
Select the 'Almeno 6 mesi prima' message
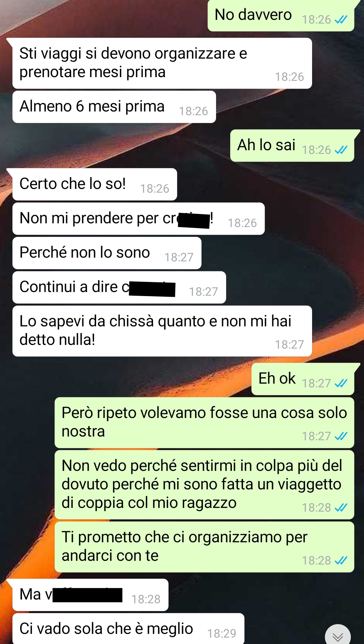point(114,107)
